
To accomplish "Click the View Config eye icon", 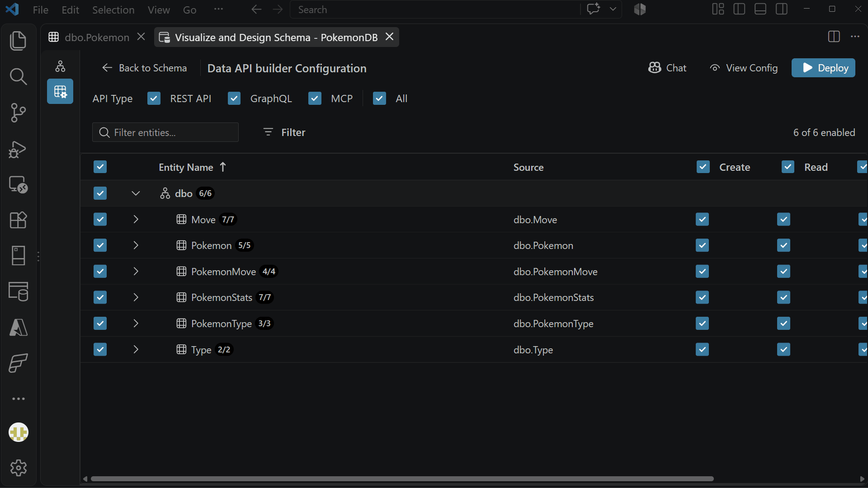I will click(714, 68).
